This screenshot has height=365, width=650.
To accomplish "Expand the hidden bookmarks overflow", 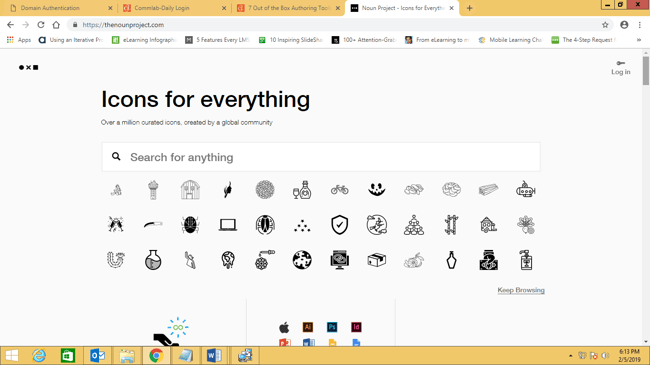I will (x=639, y=40).
